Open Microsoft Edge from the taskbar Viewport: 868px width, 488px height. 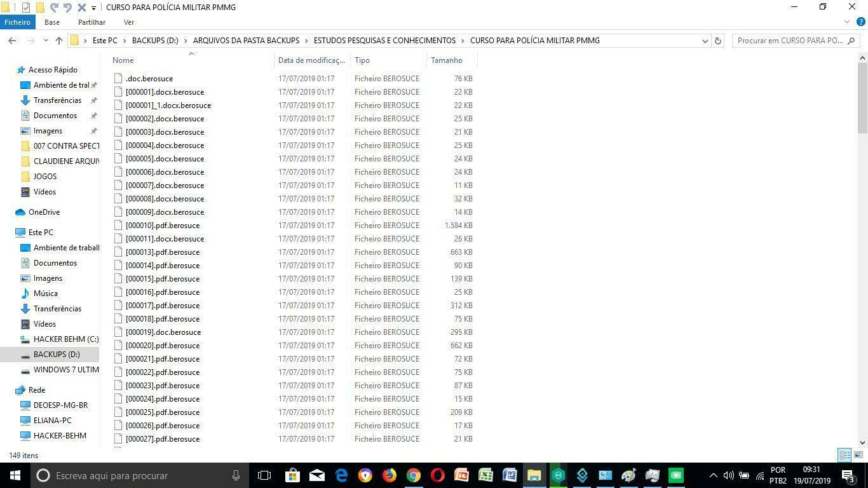point(341,475)
